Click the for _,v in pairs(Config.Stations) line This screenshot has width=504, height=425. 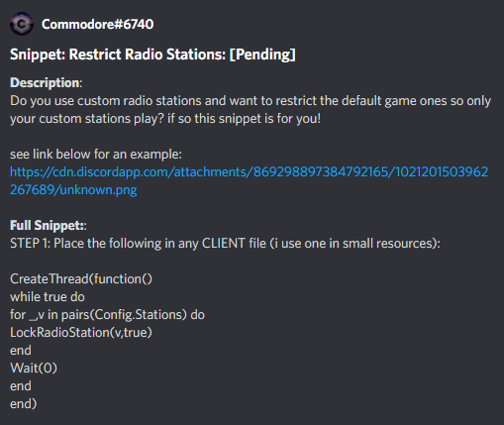click(x=107, y=315)
